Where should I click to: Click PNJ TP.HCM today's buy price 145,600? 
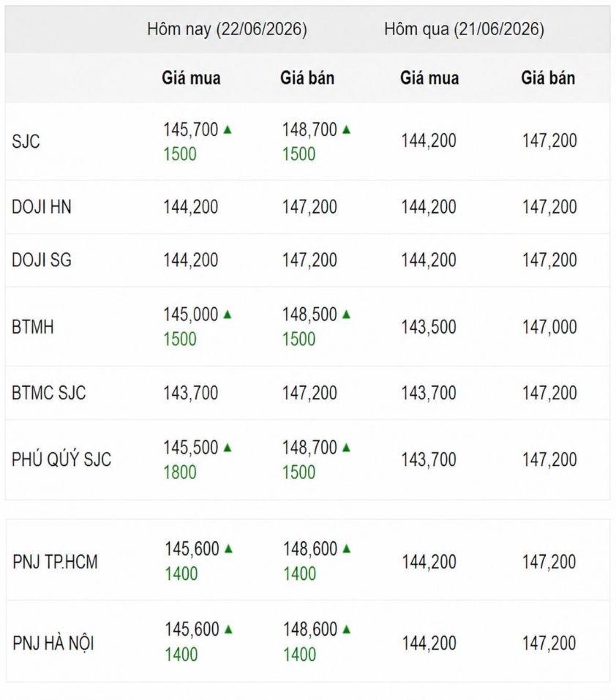[192, 549]
